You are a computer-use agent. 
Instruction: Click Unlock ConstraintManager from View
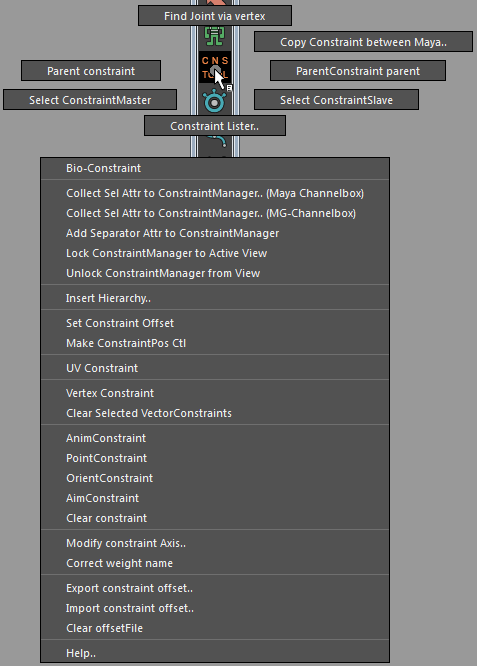tap(215, 273)
